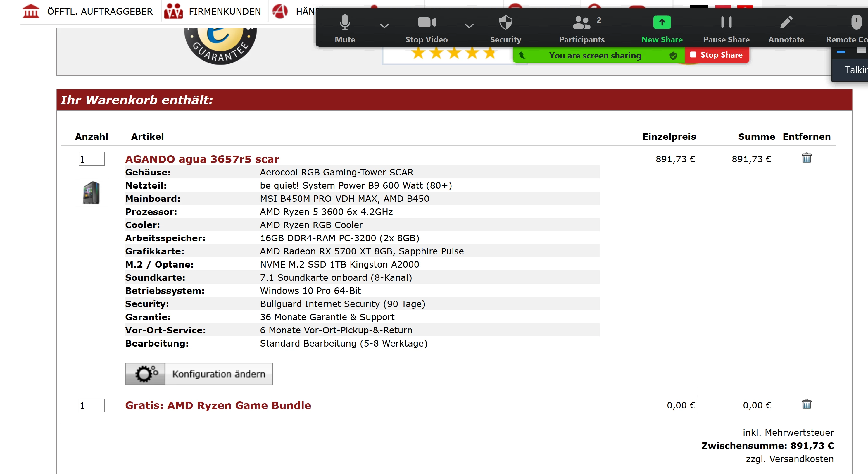Image resolution: width=868 pixels, height=474 pixels.
Task: Open Security shield options
Action: pos(505,28)
